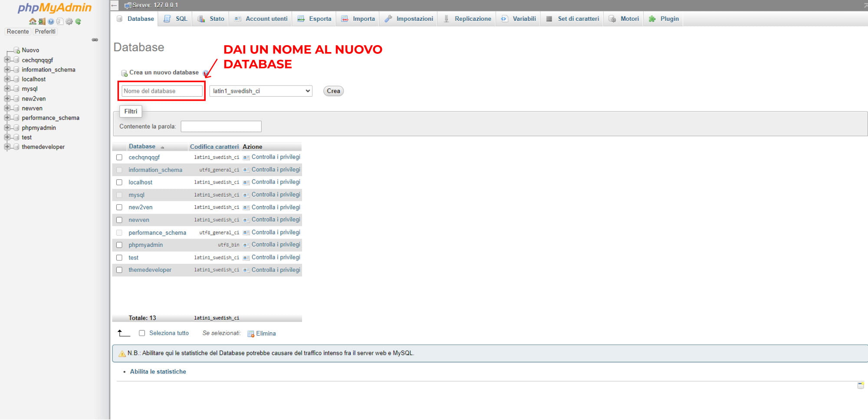Image resolution: width=868 pixels, height=420 pixels.
Task: Expand the themedeveloper tree node
Action: coord(7,147)
